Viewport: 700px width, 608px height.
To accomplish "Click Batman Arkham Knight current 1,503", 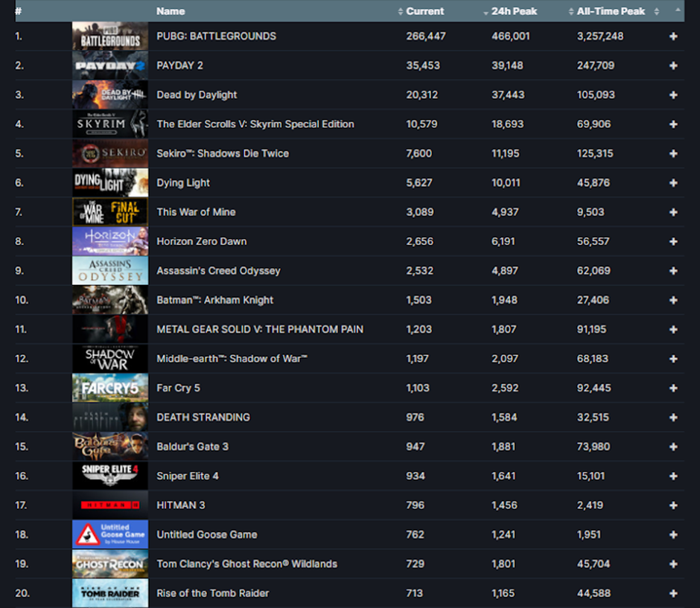I will [x=419, y=300].
